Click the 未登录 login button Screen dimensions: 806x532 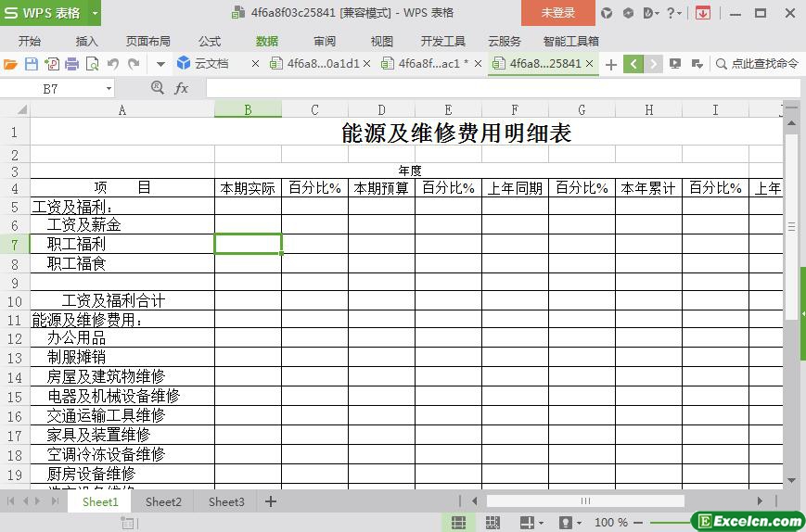pos(557,13)
